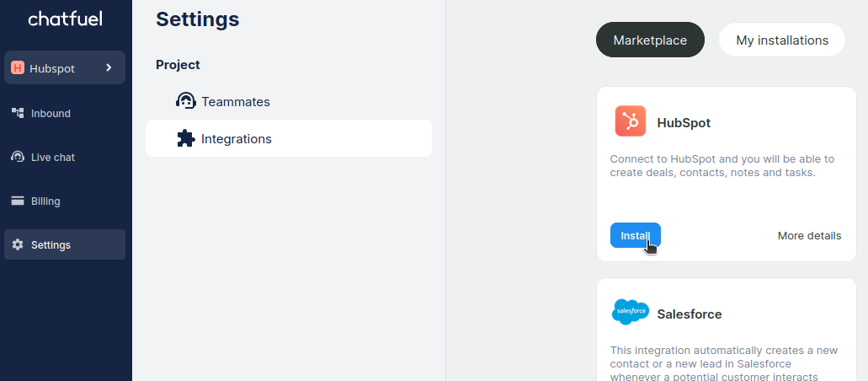Click the Billing card icon
This screenshot has width=868, height=381.
18,201
